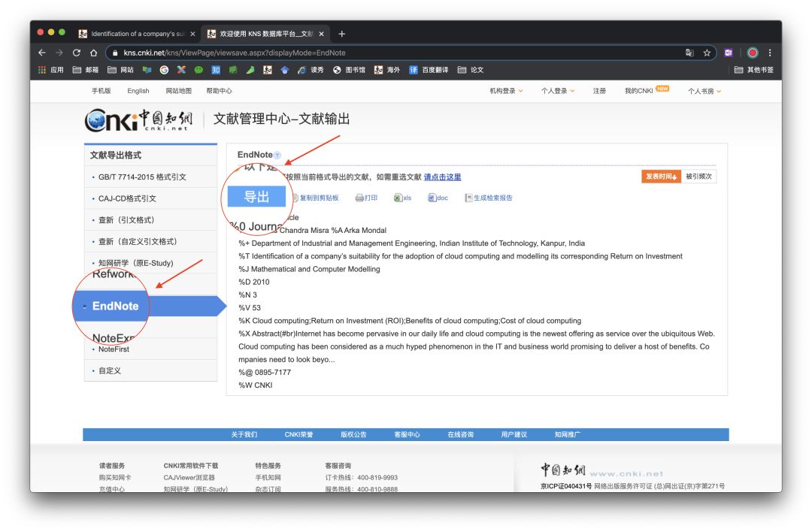The image size is (812, 532).
Task: Open 读秀 bookmark
Action: 311,70
